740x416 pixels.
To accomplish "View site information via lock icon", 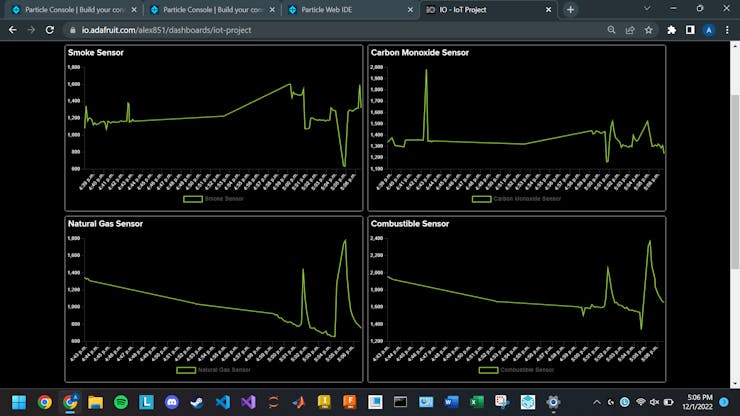I will [x=72, y=30].
